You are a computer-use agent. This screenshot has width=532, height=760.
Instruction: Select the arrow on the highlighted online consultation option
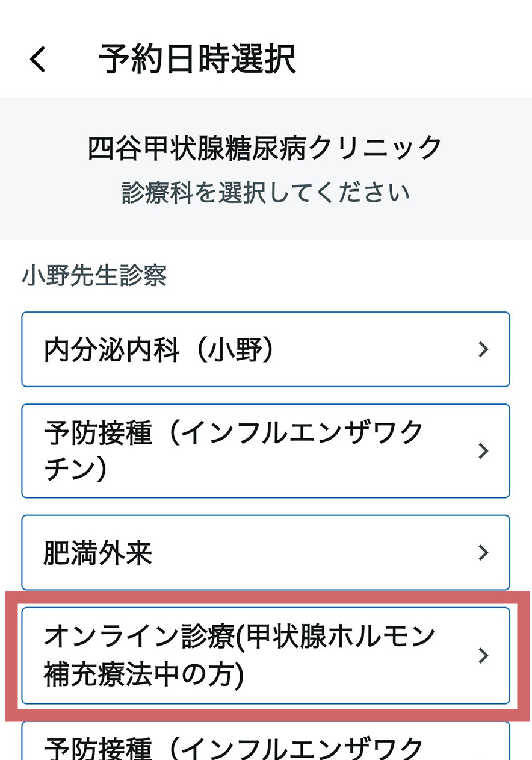click(484, 656)
